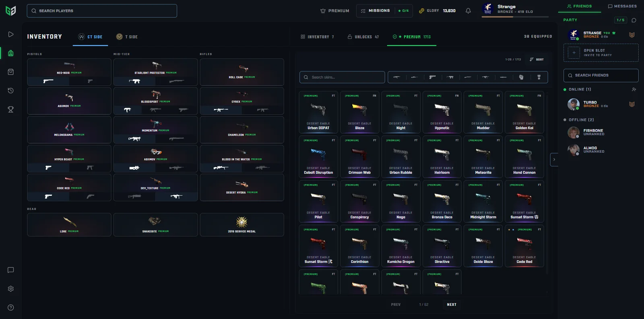
Task: Switch Neo-Noir slot to the greyed pistol variant
Action: coord(90,81)
